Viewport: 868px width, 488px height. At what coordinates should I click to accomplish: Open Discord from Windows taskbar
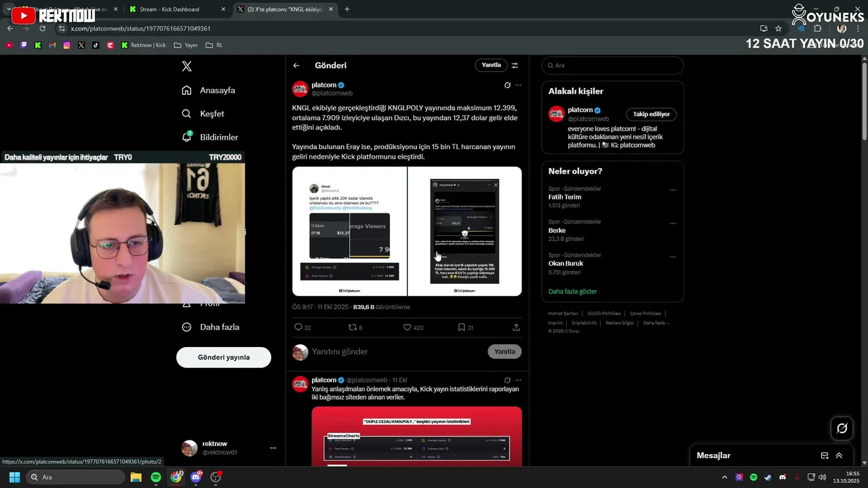point(197,477)
